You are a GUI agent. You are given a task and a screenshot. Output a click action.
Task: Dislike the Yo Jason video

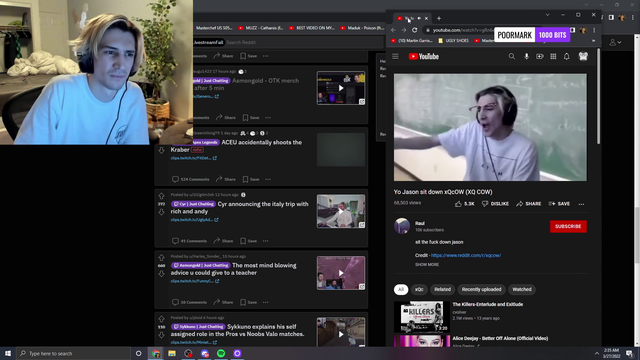(495, 204)
